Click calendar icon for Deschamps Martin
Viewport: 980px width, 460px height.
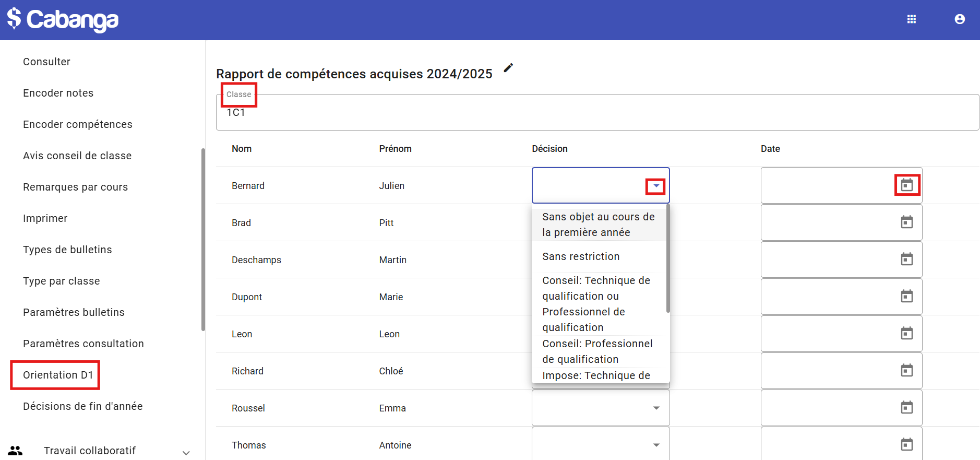tap(907, 260)
